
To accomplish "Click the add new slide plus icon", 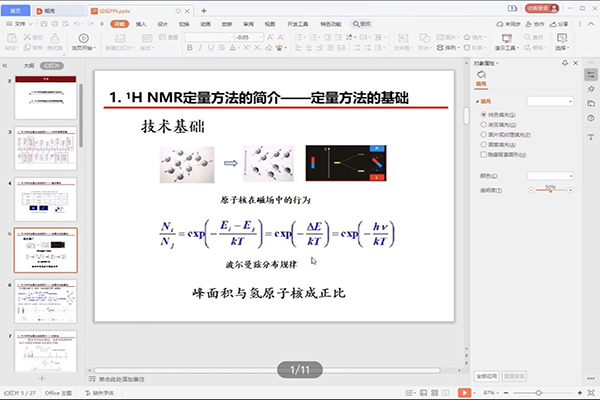I will click(x=41, y=379).
